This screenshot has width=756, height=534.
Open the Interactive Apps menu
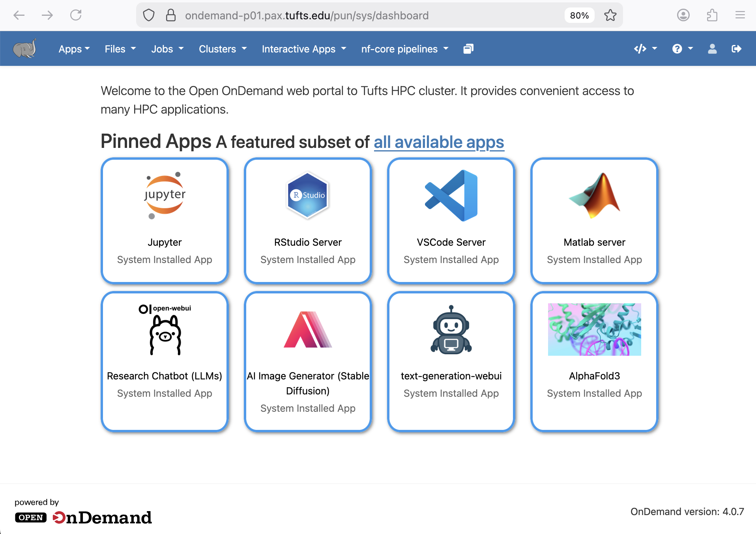[304, 49]
